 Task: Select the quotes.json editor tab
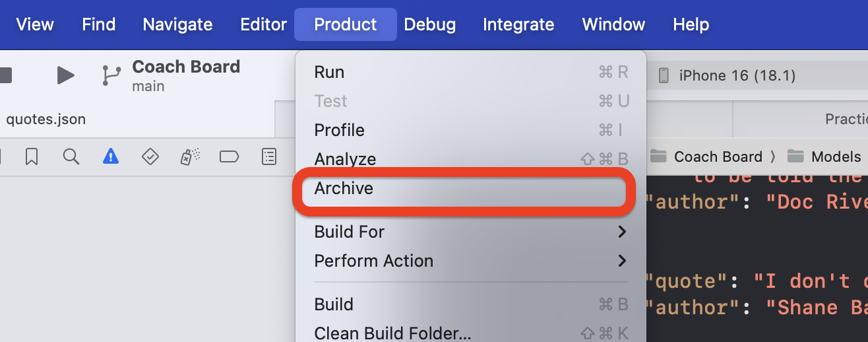point(46,120)
